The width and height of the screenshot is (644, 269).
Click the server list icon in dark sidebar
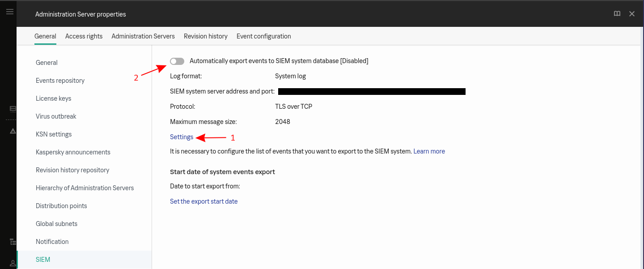pyautogui.click(x=13, y=108)
